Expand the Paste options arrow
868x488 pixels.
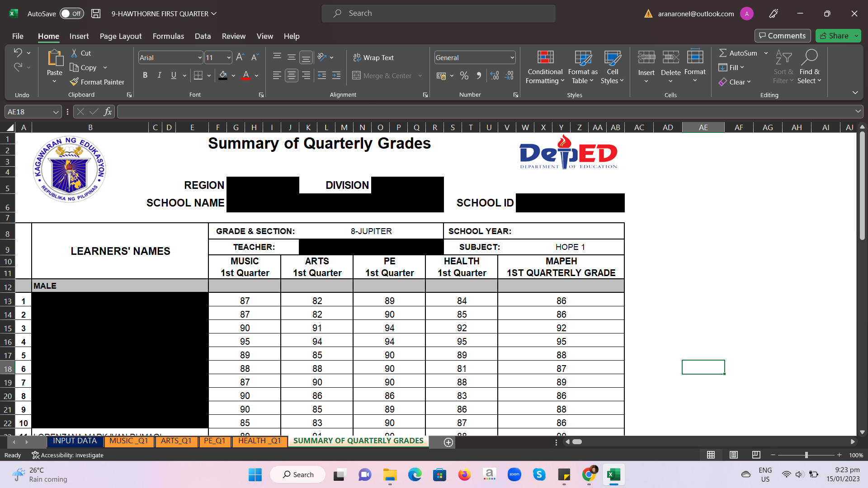[x=54, y=82]
